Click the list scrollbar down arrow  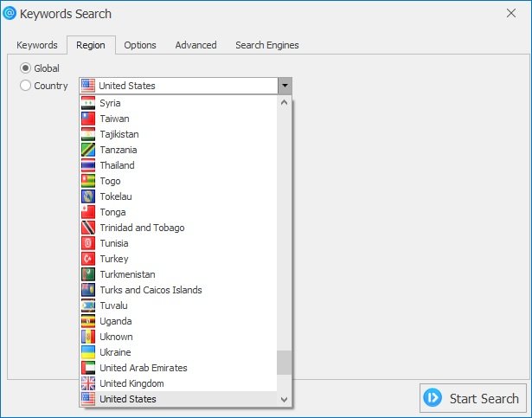(285, 400)
